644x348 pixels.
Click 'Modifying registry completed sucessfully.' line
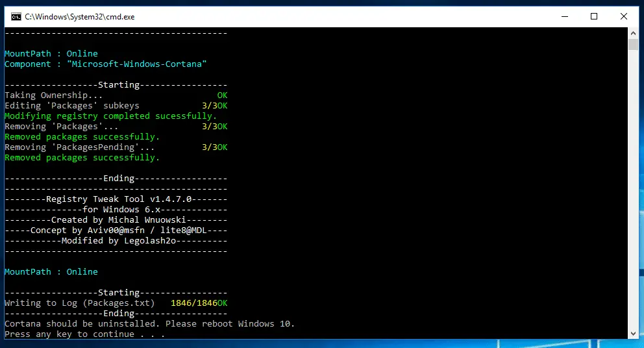coord(110,116)
